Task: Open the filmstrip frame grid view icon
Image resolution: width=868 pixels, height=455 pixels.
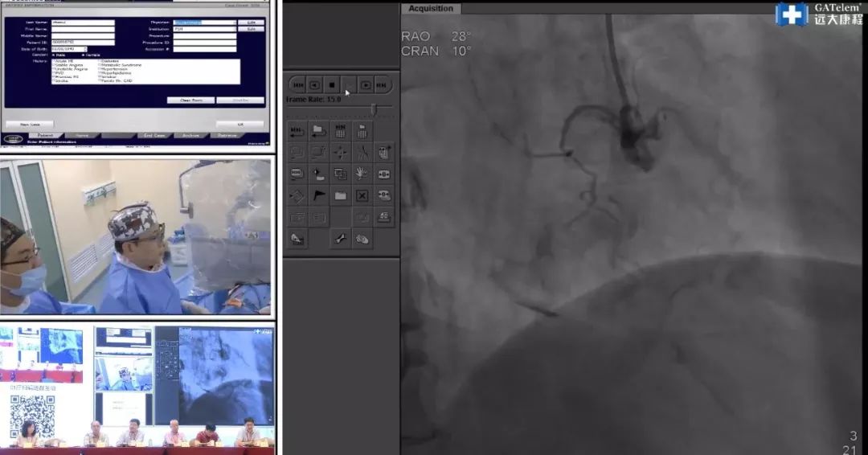Action: (x=341, y=131)
